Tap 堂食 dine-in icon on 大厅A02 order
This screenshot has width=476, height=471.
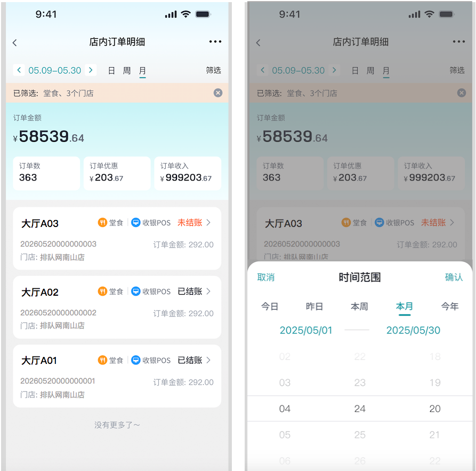[102, 291]
